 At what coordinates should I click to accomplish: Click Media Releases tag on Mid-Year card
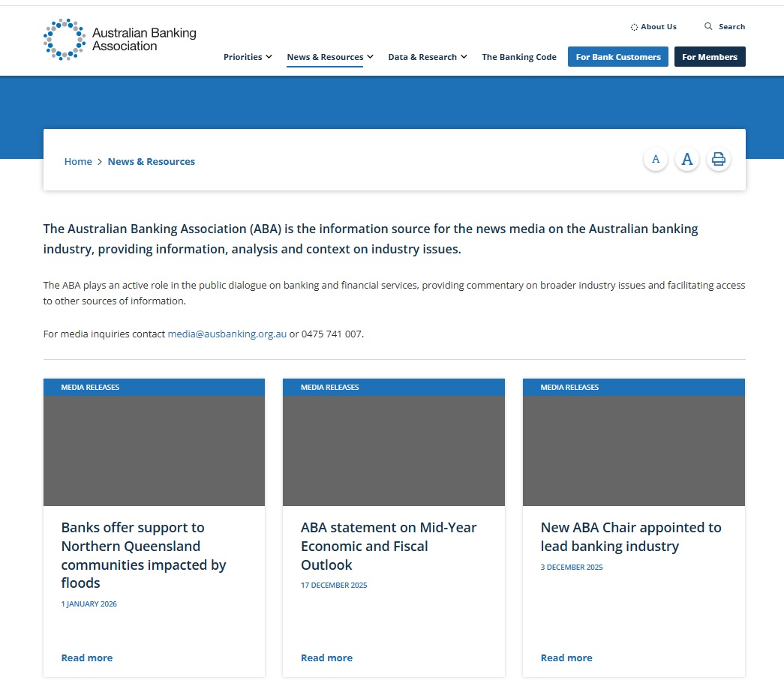tap(329, 387)
